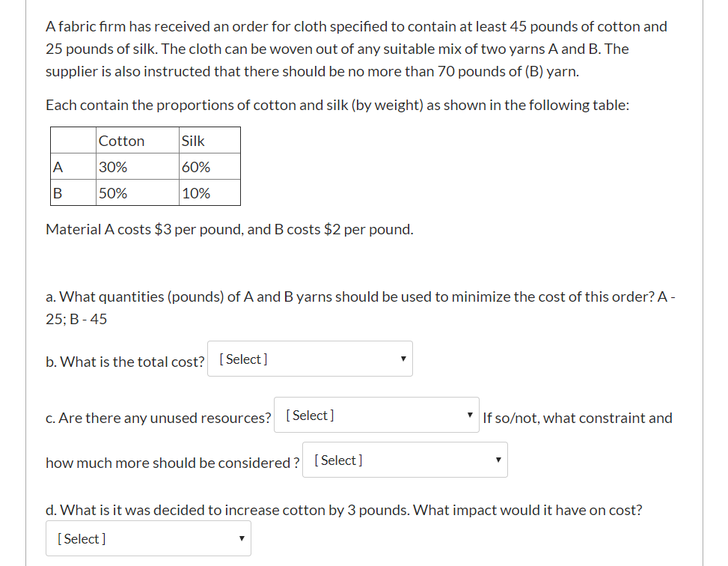
Task: Select the Silk column header cell
Action: click(x=193, y=141)
